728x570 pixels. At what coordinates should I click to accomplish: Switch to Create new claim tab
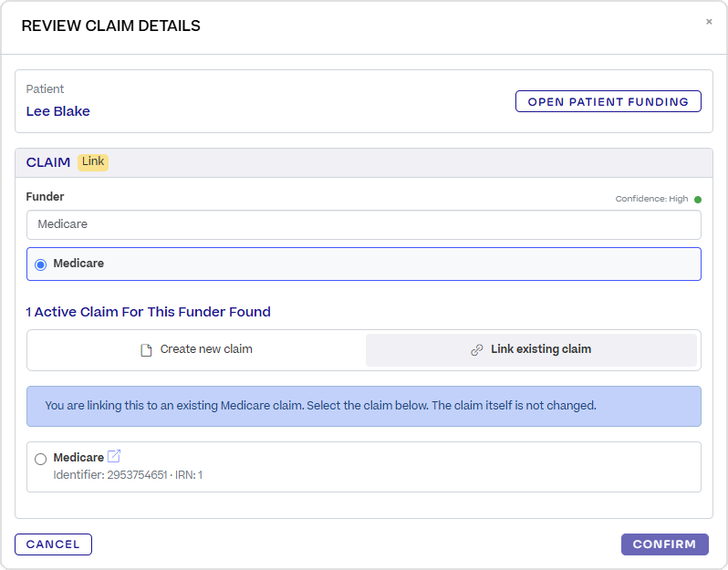[x=196, y=349]
